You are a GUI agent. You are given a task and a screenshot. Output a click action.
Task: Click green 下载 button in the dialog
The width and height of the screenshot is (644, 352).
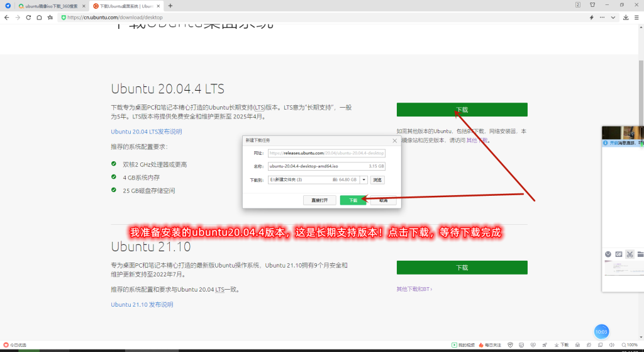point(353,200)
